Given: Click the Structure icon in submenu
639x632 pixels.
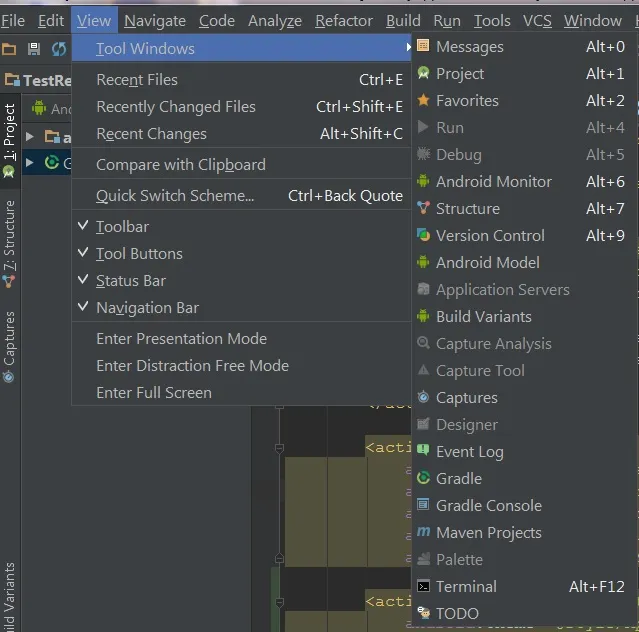Looking at the screenshot, I should point(423,208).
